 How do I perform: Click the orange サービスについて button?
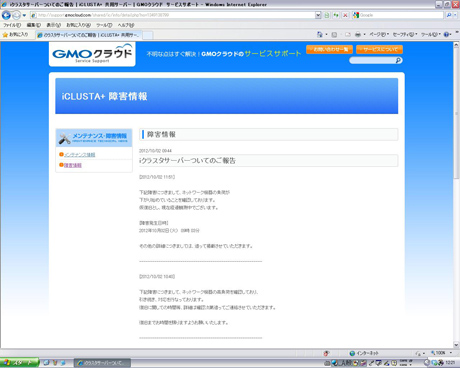coord(379,49)
